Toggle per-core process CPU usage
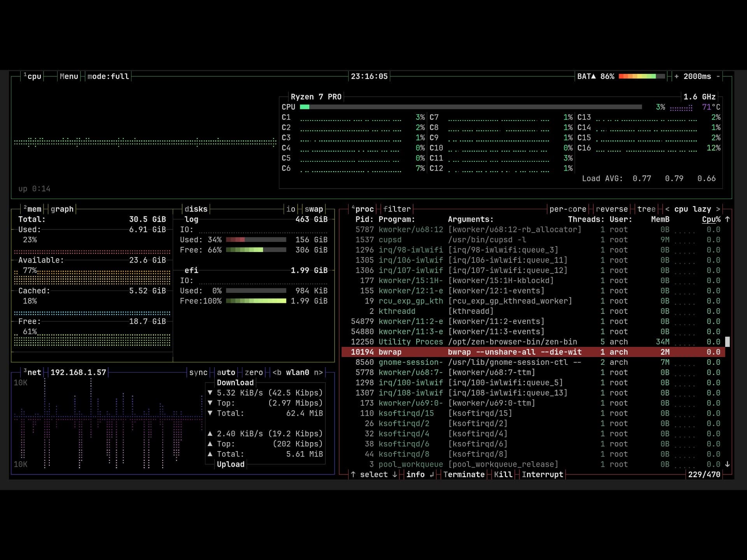Image resolution: width=747 pixels, height=560 pixels. coord(568,209)
